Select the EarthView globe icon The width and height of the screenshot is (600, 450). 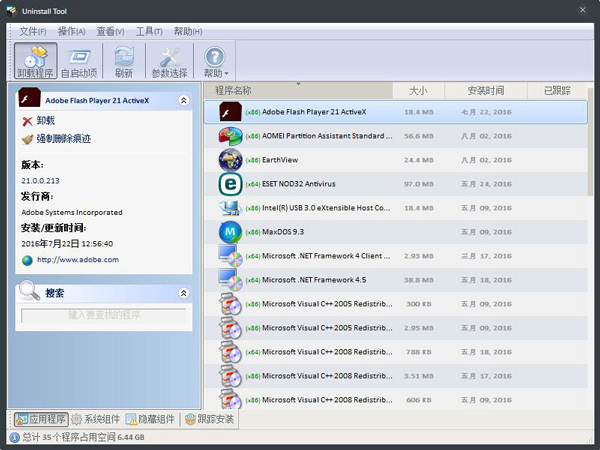(x=230, y=160)
